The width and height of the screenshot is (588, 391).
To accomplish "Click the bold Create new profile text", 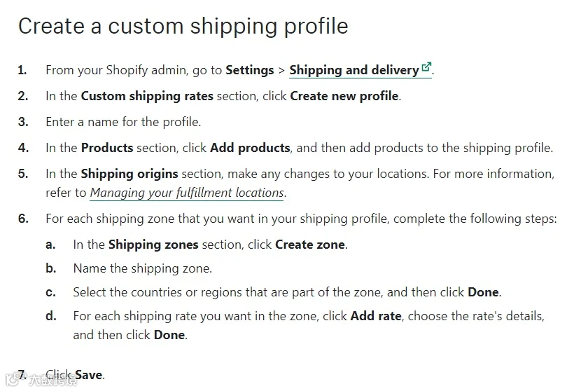I will 344,96.
